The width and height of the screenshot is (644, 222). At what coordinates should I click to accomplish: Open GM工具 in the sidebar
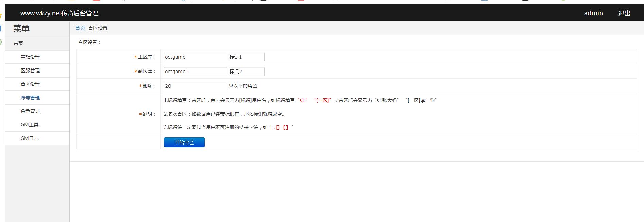30,125
